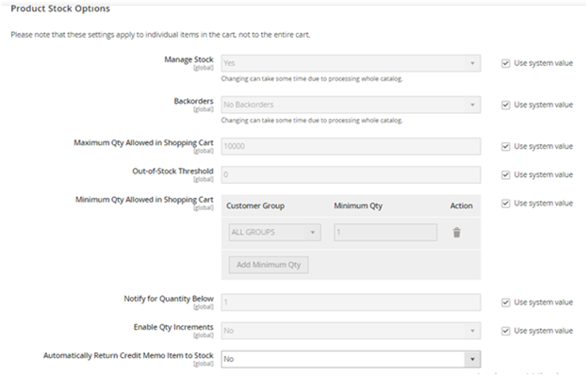Click the Notify for Quantity Below field
The image size is (588, 376).
(x=351, y=302)
